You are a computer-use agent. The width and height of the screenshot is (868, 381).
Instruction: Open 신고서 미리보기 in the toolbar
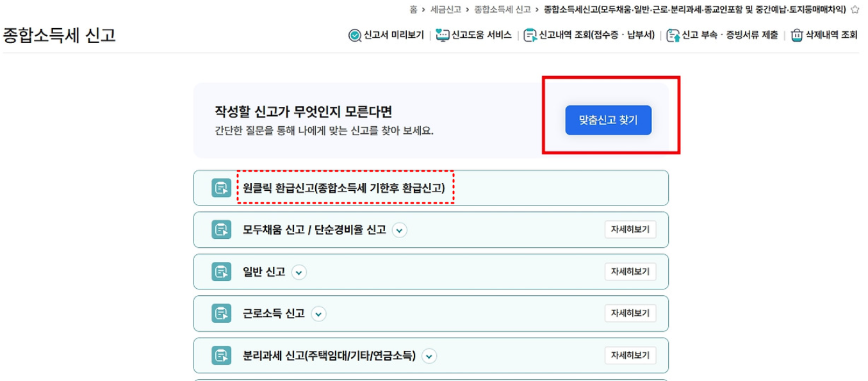[393, 35]
